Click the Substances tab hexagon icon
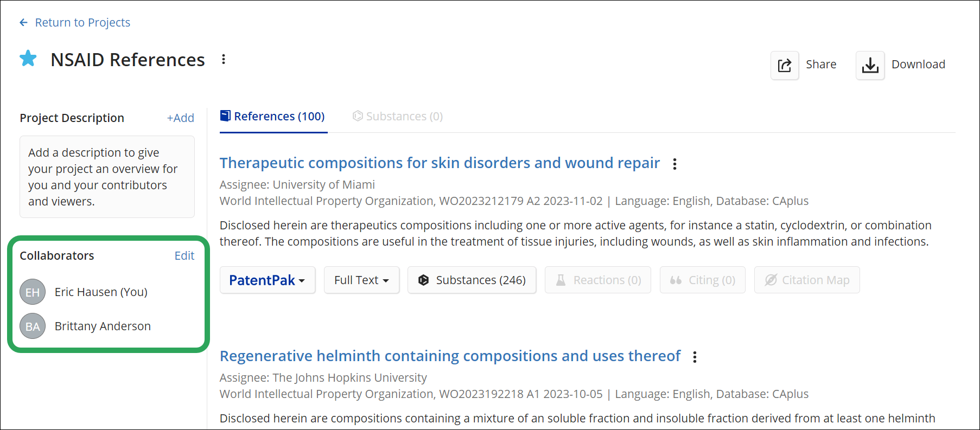This screenshot has width=980, height=430. coord(358,116)
